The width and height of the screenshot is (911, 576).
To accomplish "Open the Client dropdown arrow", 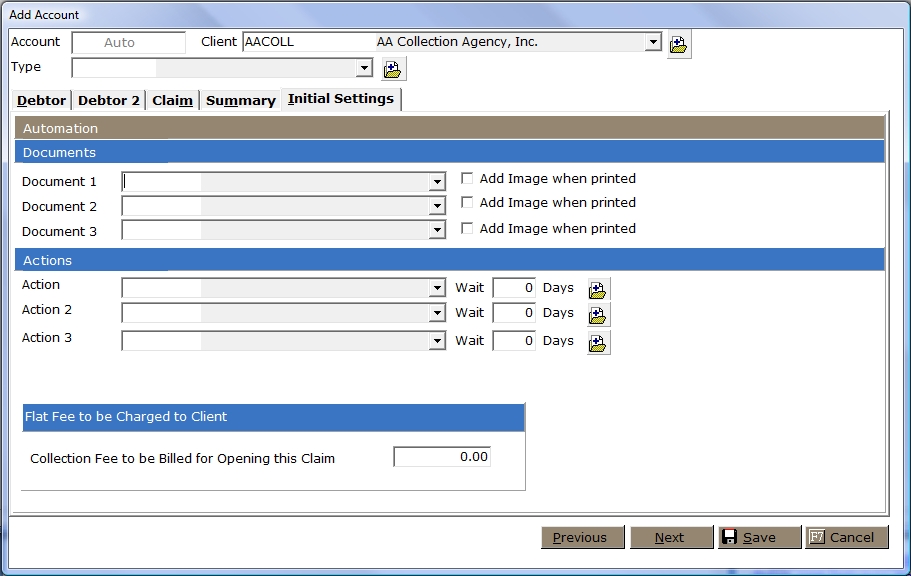I will tap(653, 42).
